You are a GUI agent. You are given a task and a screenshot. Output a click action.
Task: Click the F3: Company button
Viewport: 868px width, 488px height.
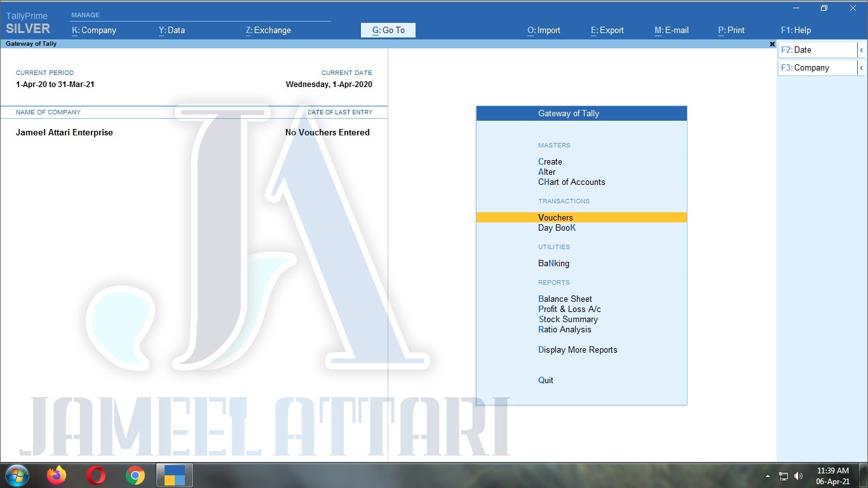pos(818,67)
